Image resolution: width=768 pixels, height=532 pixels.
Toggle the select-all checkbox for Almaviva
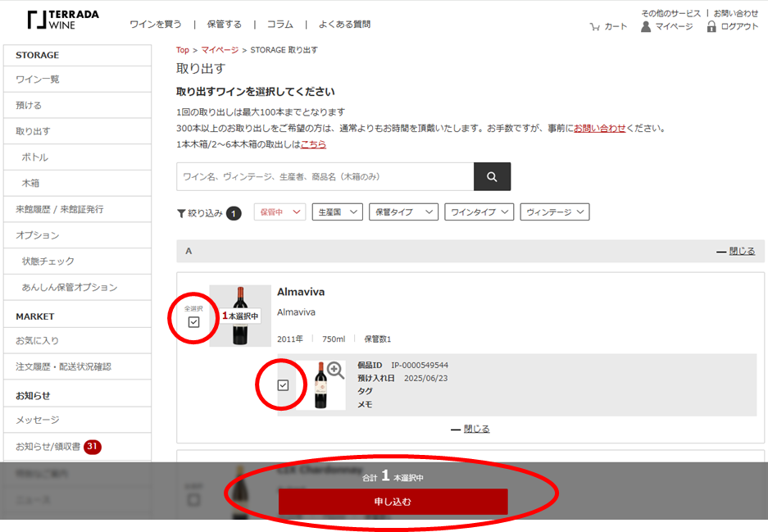(193, 322)
